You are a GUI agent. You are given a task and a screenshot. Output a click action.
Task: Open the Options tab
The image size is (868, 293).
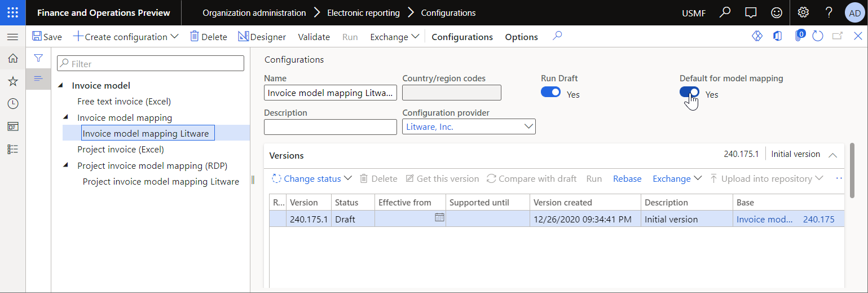point(521,37)
